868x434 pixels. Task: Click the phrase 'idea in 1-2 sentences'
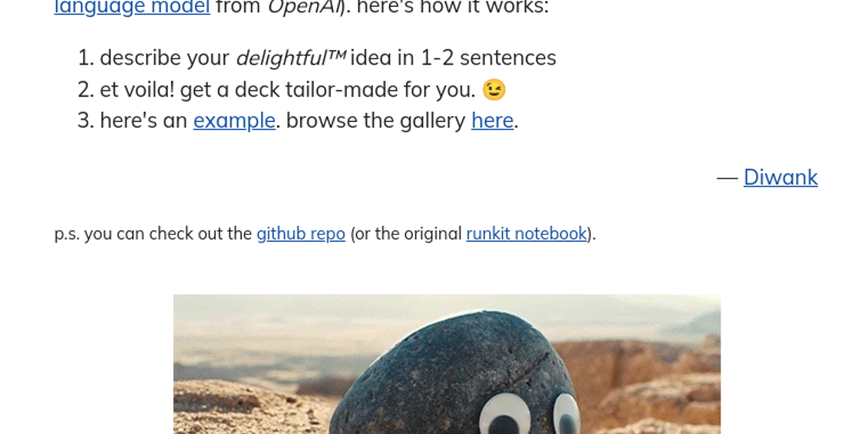pyautogui.click(x=453, y=58)
